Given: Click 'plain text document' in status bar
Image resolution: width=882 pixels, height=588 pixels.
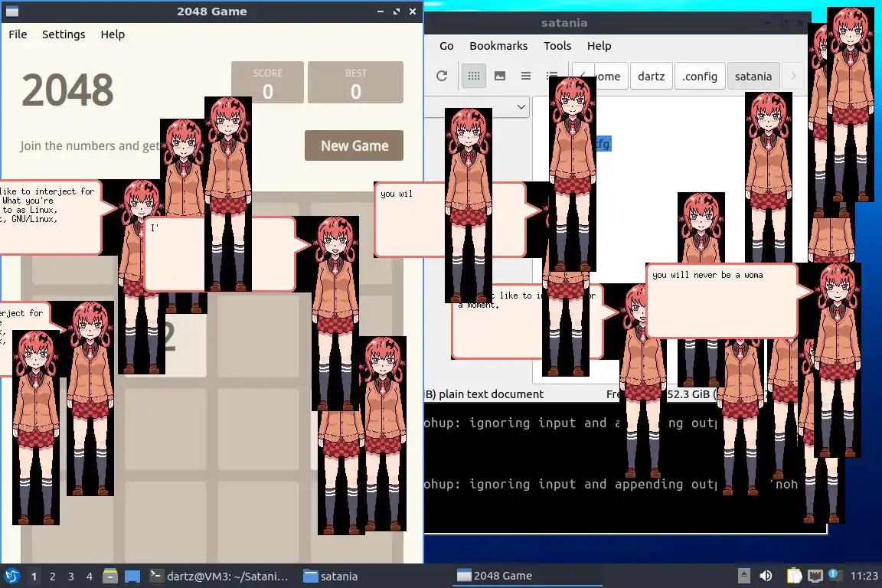Looking at the screenshot, I should 491,394.
